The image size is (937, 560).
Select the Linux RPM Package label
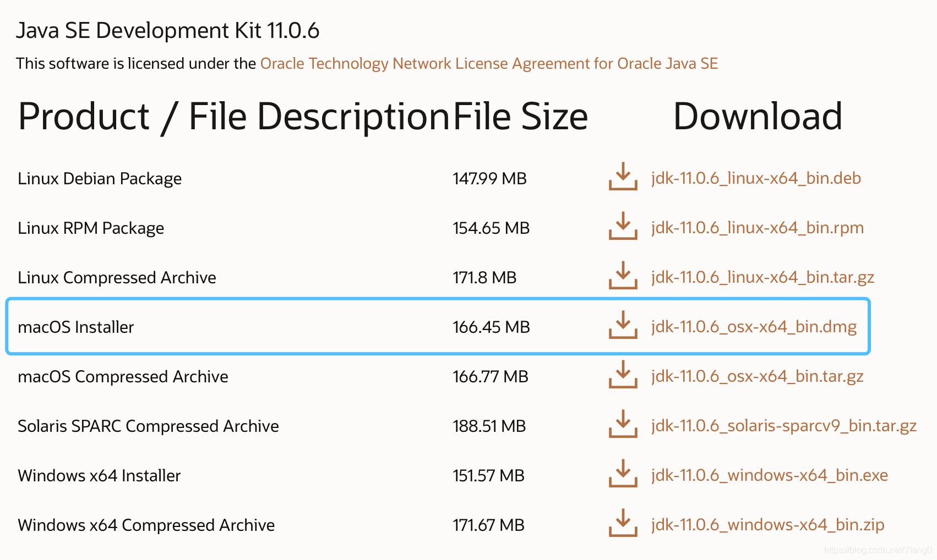[91, 228]
